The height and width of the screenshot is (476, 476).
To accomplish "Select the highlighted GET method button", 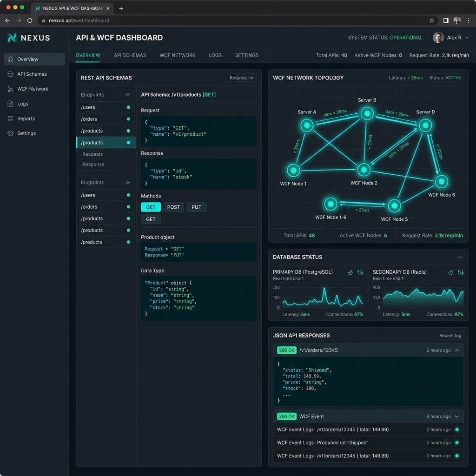I will pos(151,207).
